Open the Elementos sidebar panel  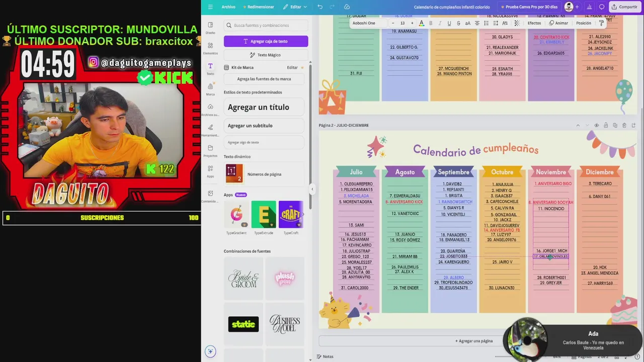coord(210,48)
